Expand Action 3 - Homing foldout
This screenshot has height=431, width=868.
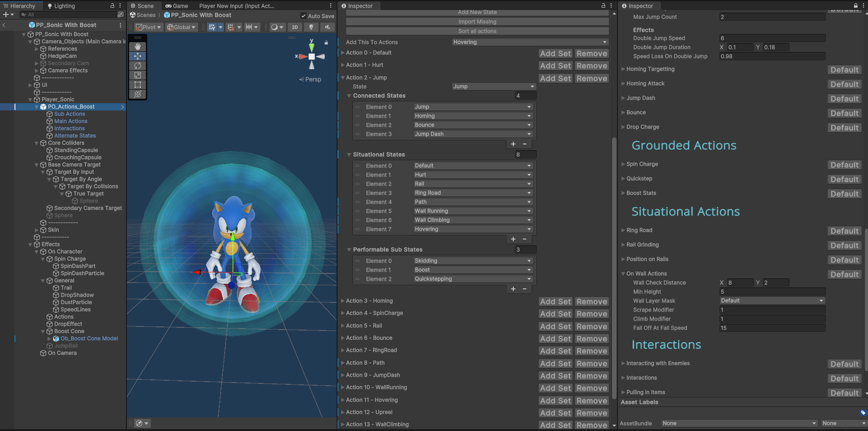tap(343, 301)
